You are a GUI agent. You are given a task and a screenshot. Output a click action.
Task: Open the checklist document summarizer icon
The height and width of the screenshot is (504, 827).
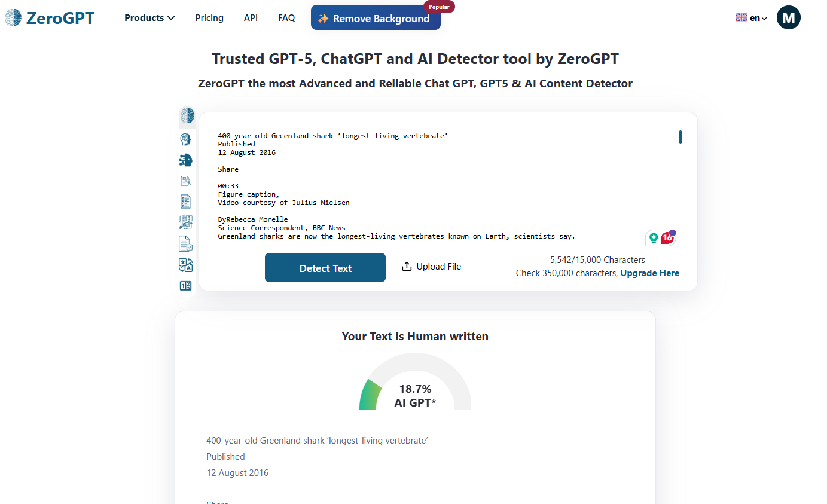tap(185, 201)
